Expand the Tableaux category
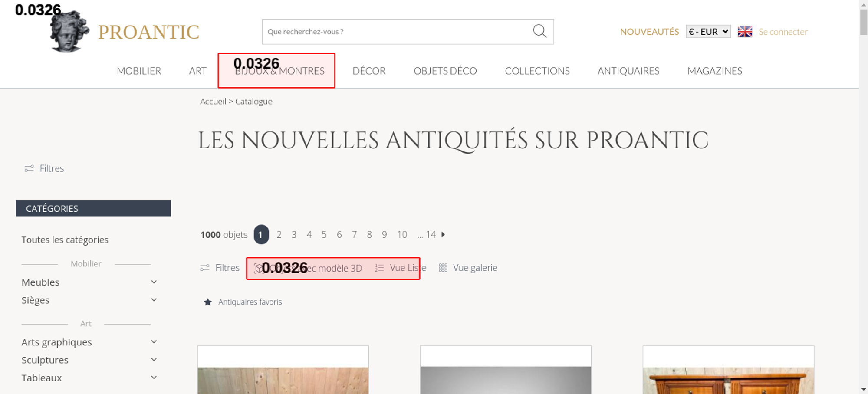The image size is (868, 394). click(x=154, y=378)
